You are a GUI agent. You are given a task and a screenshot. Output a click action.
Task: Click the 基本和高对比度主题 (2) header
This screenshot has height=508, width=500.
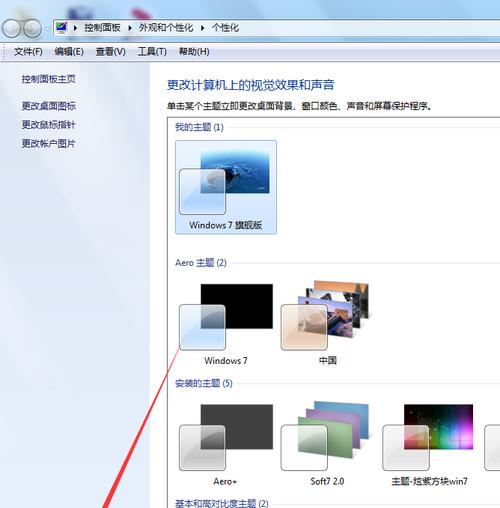pyautogui.click(x=222, y=503)
